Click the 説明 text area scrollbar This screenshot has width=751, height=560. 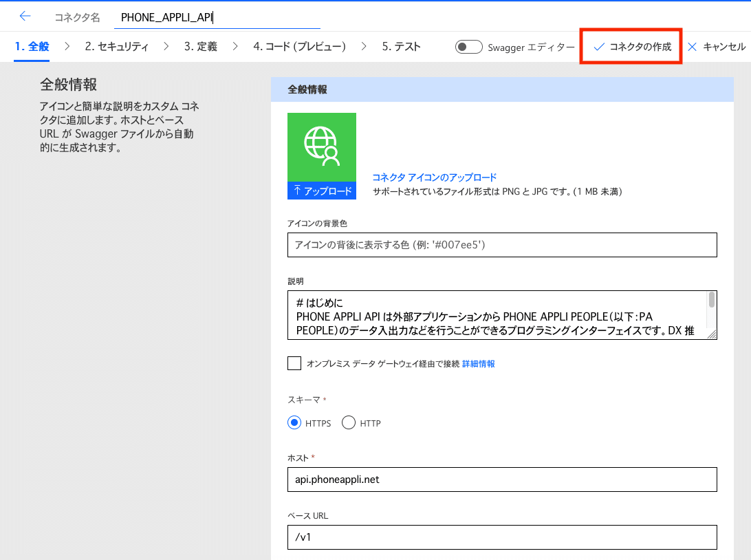[712, 300]
